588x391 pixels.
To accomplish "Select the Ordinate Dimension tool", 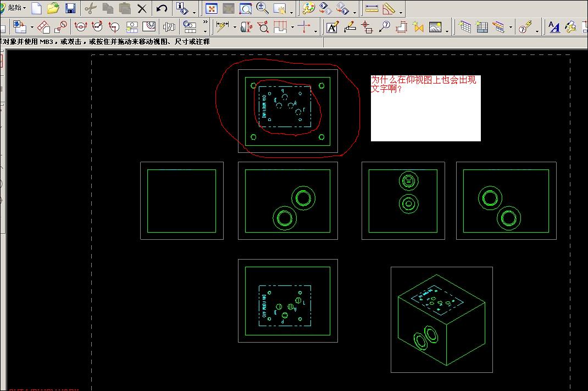I will tap(304, 26).
